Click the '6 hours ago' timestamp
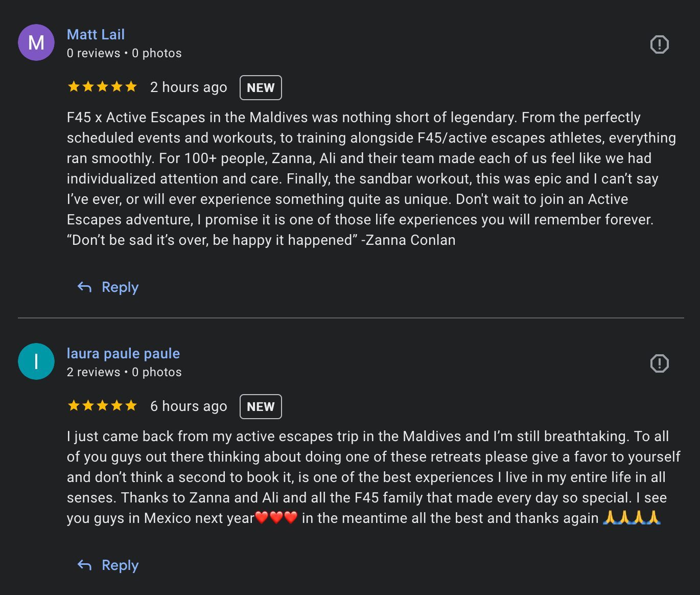The image size is (700, 595). click(x=189, y=406)
